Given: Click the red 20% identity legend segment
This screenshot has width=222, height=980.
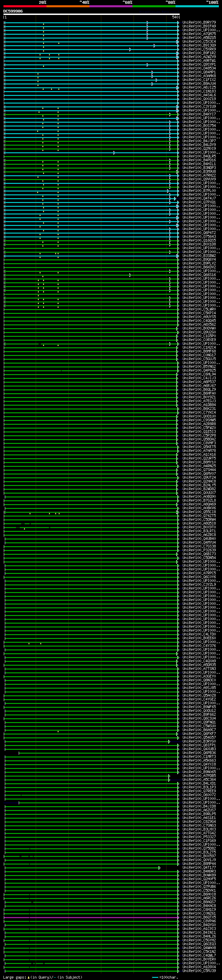Looking at the screenshot, I should coord(25,7).
